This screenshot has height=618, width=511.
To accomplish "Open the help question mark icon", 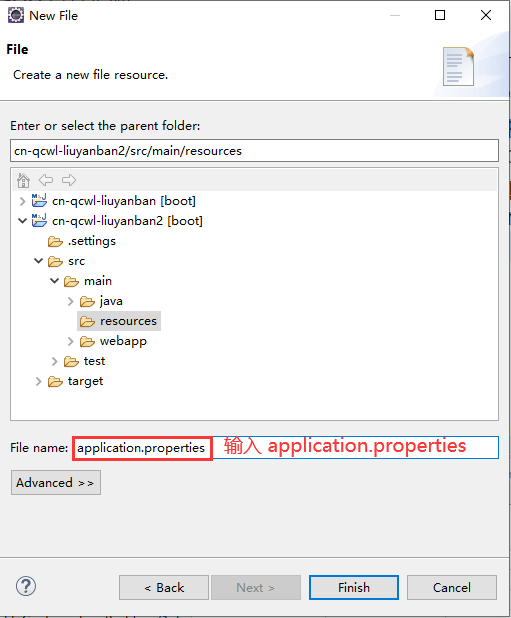I will pyautogui.click(x=26, y=586).
